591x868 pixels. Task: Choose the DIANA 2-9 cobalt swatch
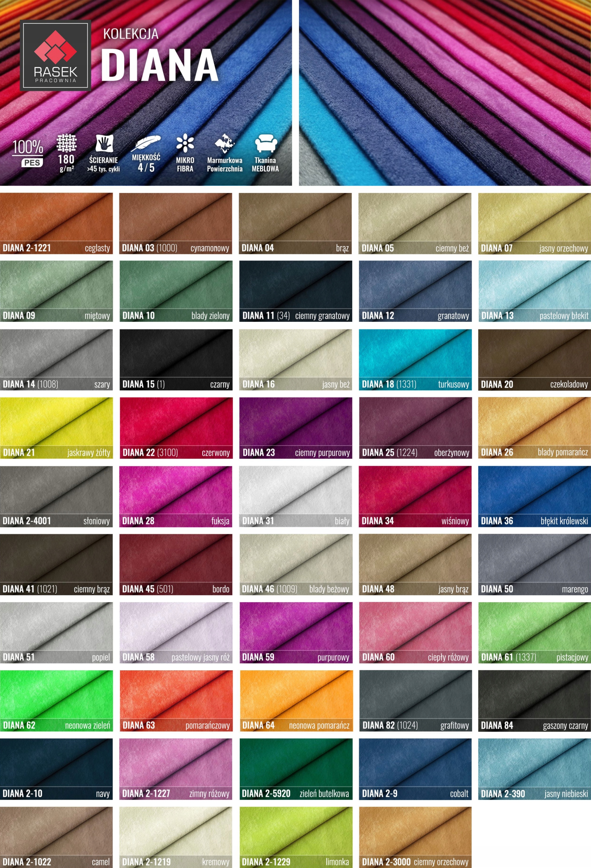pos(415,769)
